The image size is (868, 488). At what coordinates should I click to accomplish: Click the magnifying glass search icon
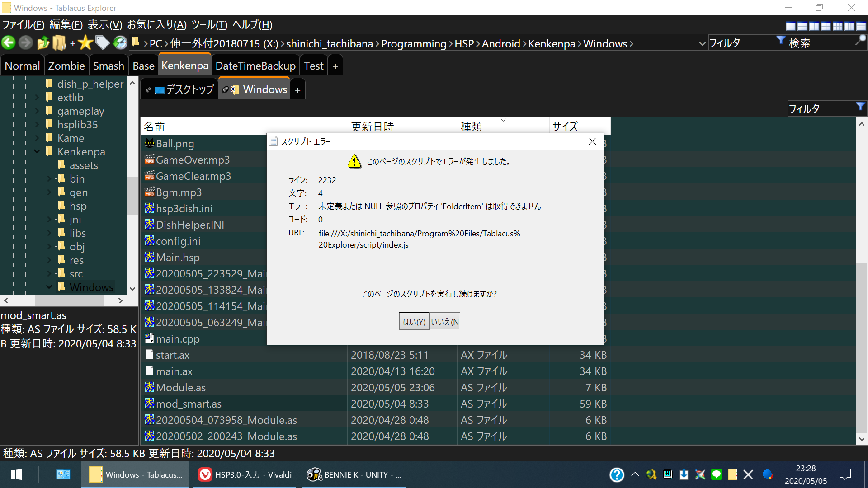click(860, 40)
